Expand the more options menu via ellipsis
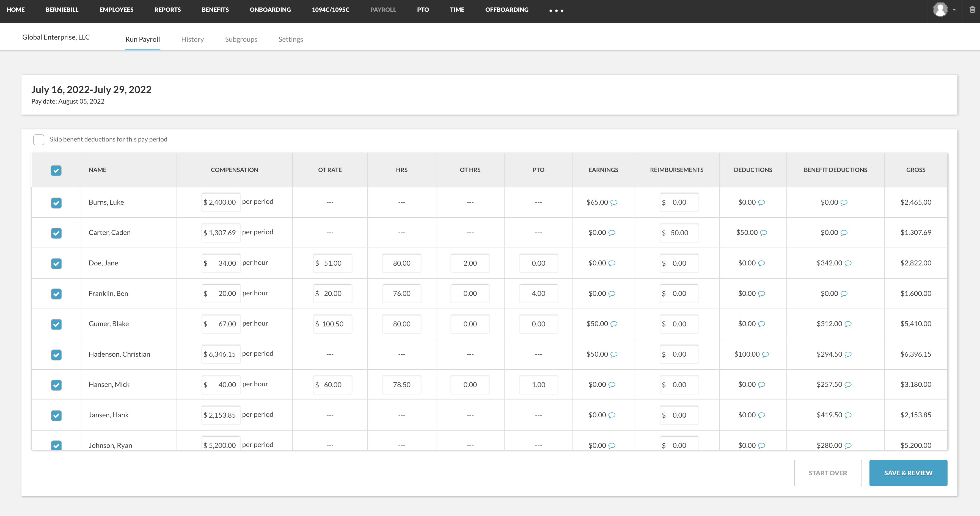This screenshot has width=980, height=516. (555, 10)
